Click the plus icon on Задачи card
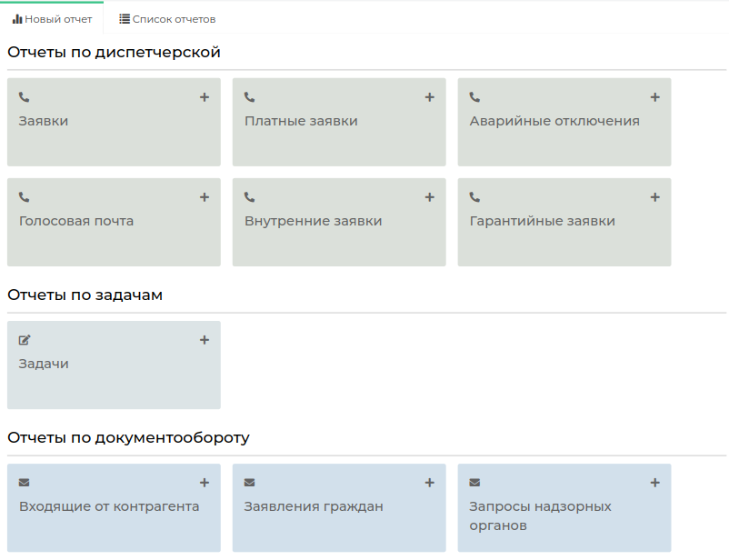729x560 pixels. click(205, 340)
